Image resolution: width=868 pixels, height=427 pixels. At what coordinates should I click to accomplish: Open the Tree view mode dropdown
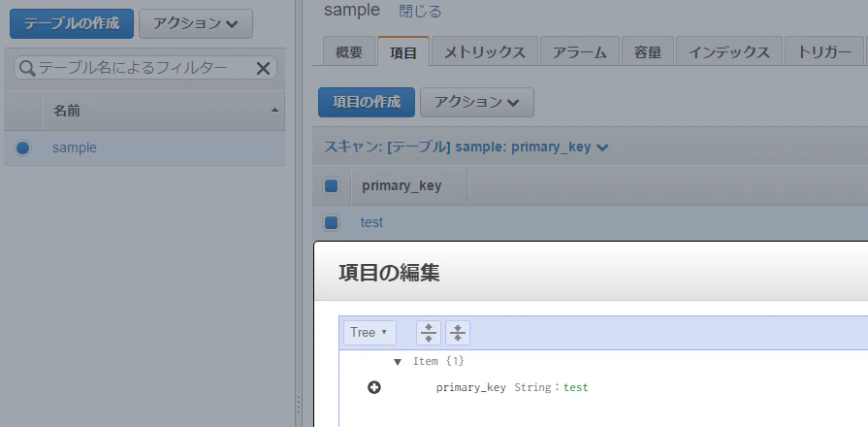tap(370, 332)
